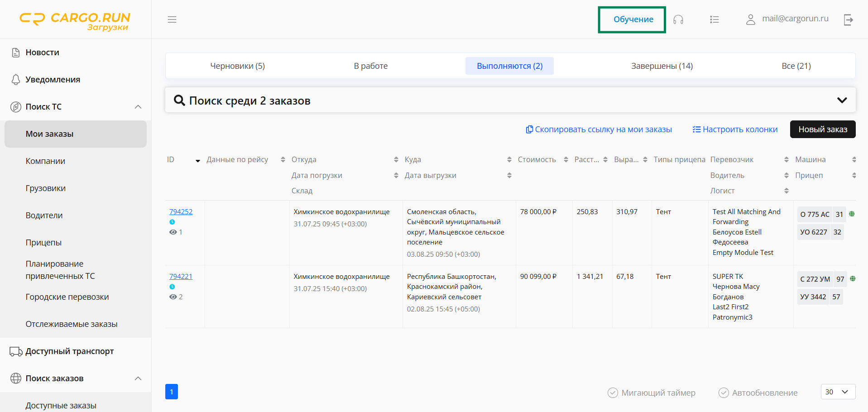Click the hamburger menu icon
Viewport: 868px width, 412px height.
click(x=172, y=19)
